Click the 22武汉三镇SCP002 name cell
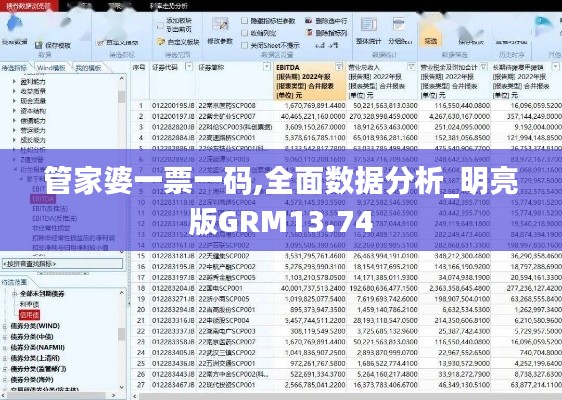The width and height of the screenshot is (562, 400). click(x=227, y=353)
